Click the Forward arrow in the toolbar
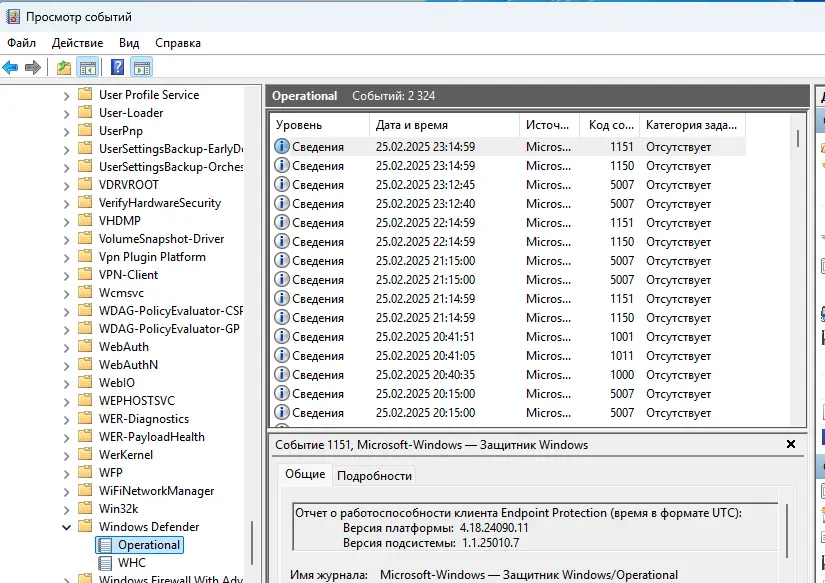This screenshot has height=583, width=825. (33, 67)
